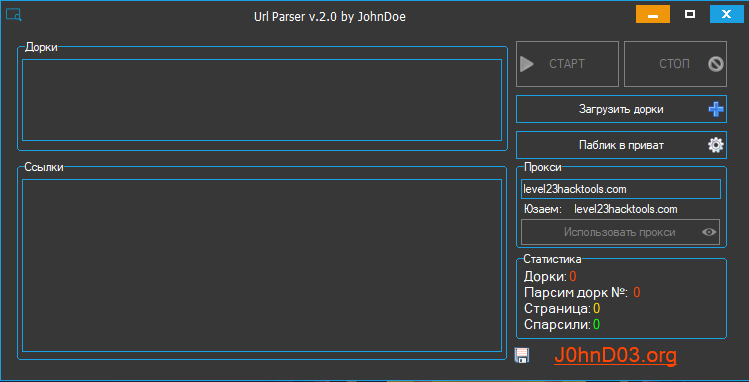Click the Дорки count value in statistics
Viewport: 749px width, 382px height.
point(573,276)
